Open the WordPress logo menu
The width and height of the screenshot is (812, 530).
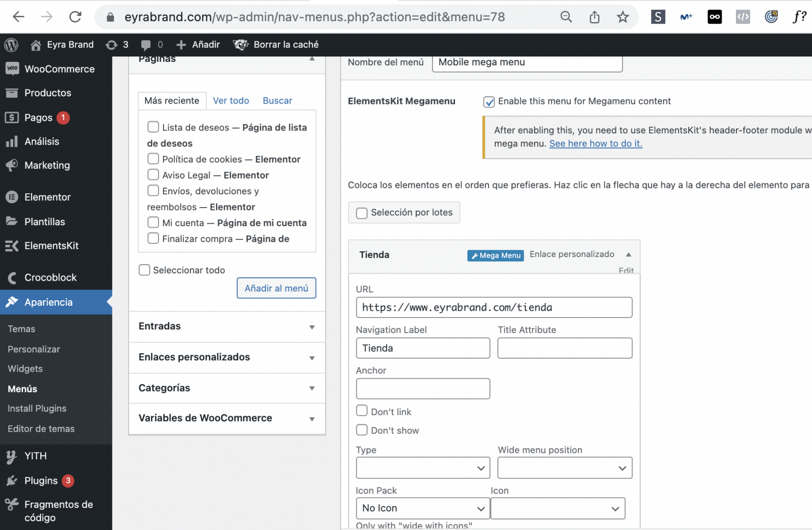11,45
